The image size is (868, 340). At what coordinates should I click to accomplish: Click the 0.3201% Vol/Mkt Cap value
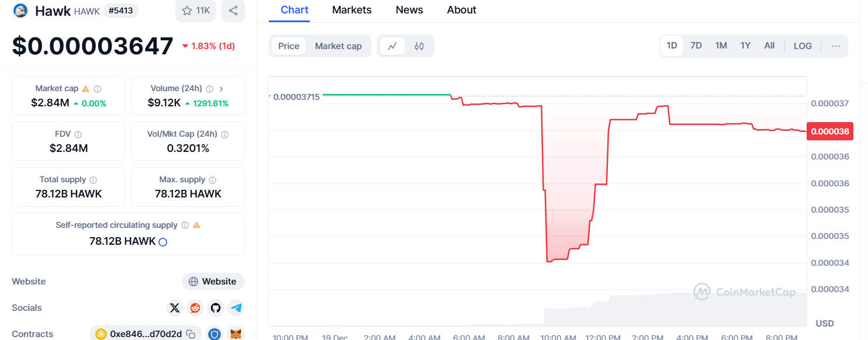(188, 148)
